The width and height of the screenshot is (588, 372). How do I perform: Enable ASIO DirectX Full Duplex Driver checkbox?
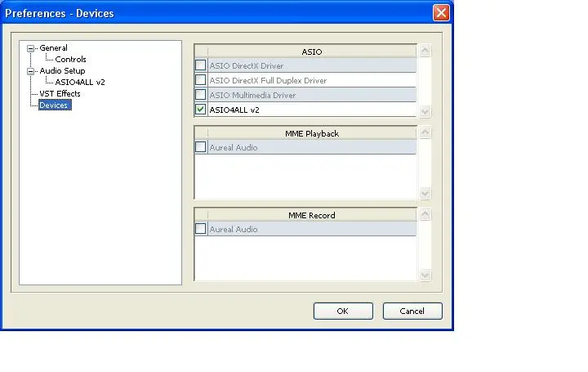coord(201,80)
